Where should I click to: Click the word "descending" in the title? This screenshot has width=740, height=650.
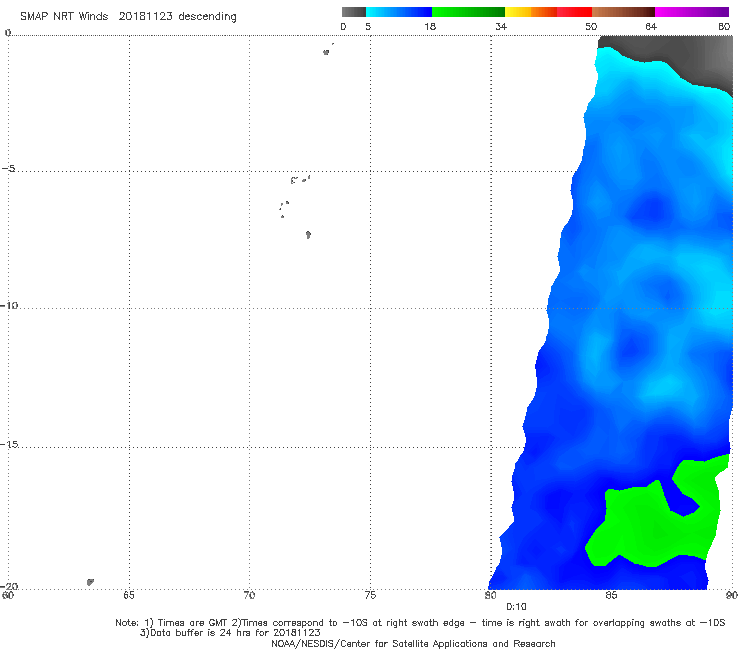point(207,17)
